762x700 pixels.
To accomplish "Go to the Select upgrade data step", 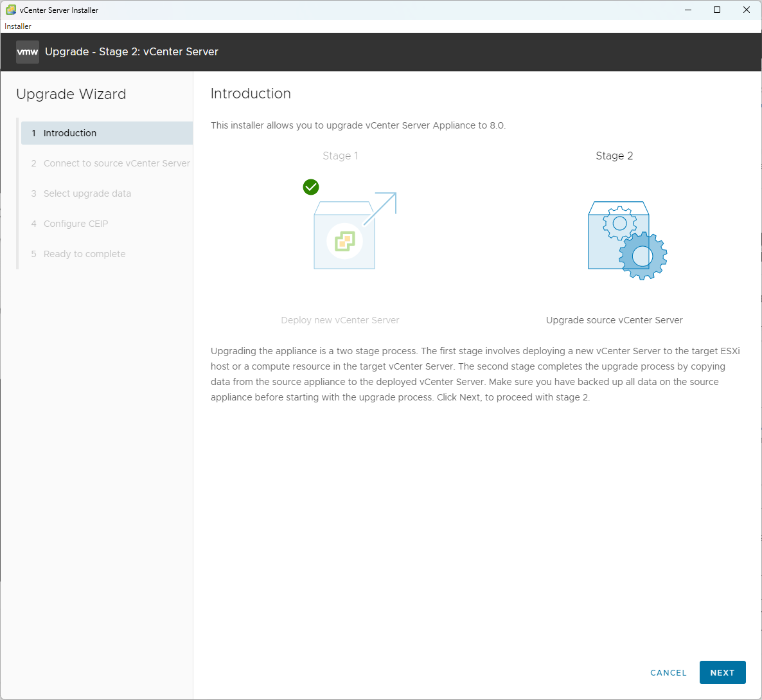I will tap(87, 193).
